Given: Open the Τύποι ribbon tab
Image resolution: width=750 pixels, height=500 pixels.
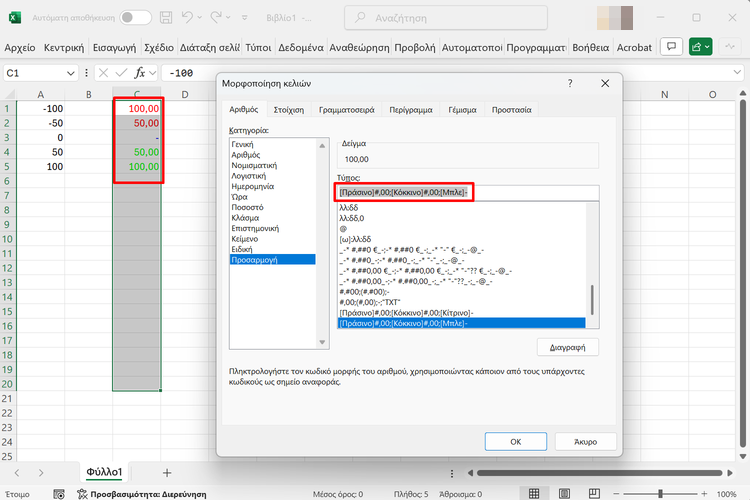Looking at the screenshot, I should [x=258, y=47].
